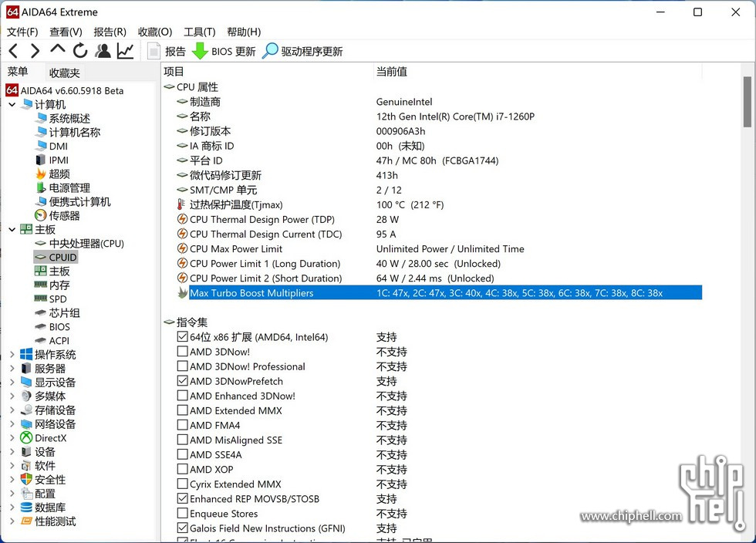This screenshot has height=543, width=756.
Task: Toggle the AMD Extended MMX checkbox
Action: click(x=182, y=410)
